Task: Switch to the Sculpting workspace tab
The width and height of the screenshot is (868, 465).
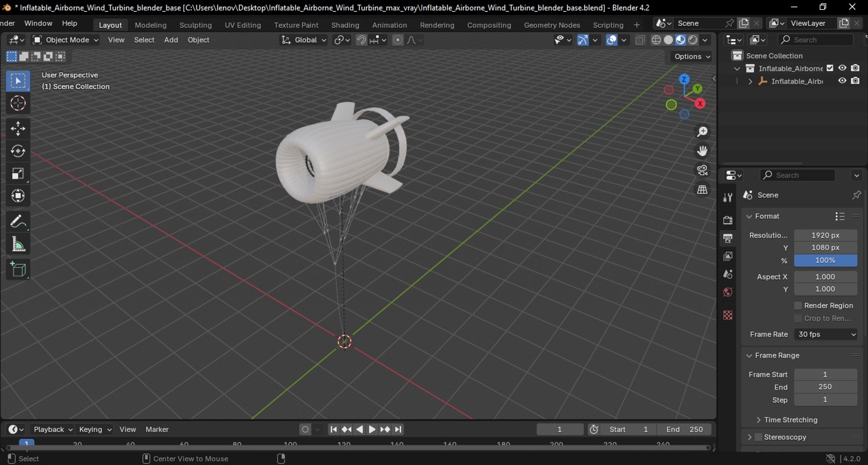Action: 195,25
